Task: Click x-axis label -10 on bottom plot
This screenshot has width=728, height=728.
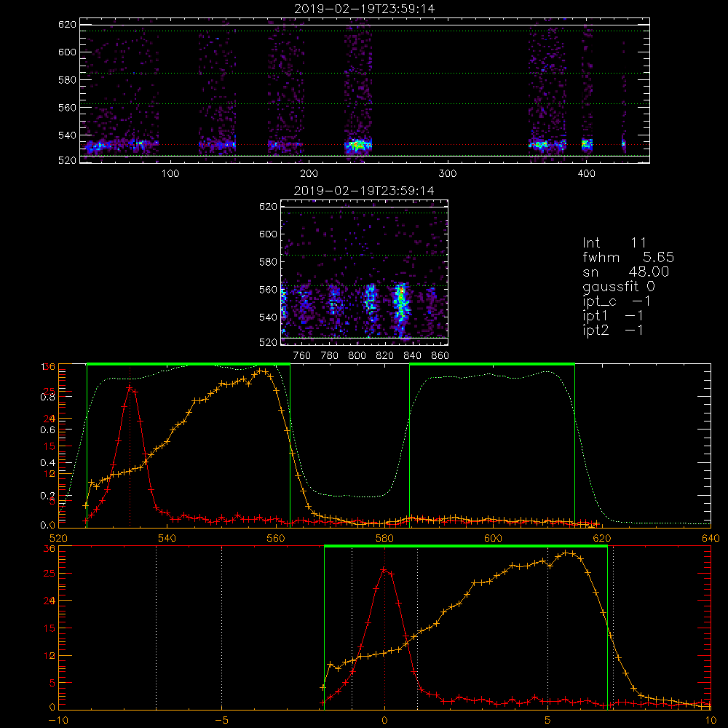Action: (x=58, y=720)
